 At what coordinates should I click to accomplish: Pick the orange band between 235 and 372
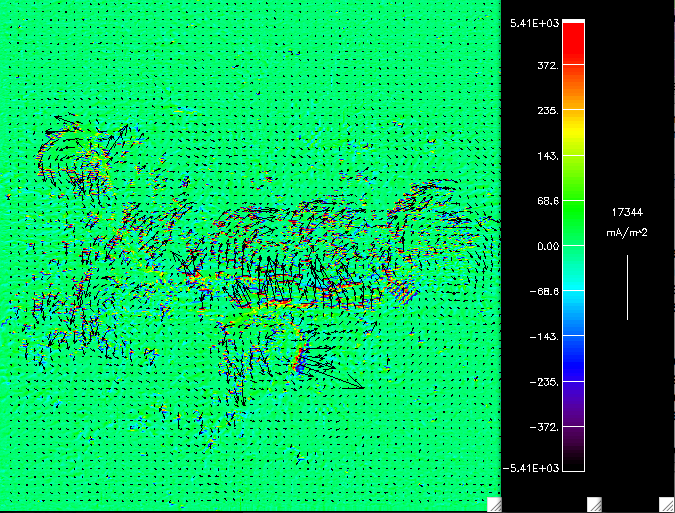(x=573, y=87)
